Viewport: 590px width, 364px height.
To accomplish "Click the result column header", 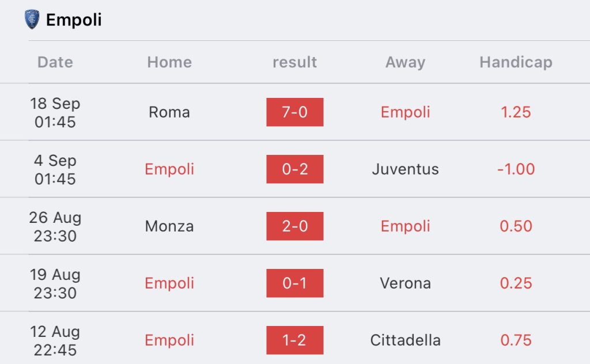I will 295,62.
